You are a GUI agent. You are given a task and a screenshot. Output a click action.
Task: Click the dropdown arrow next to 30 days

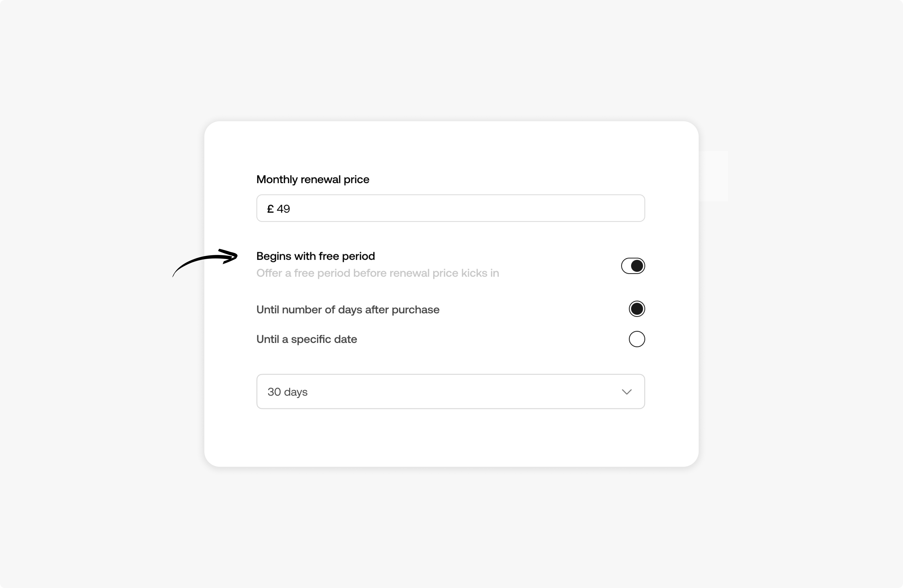(626, 392)
